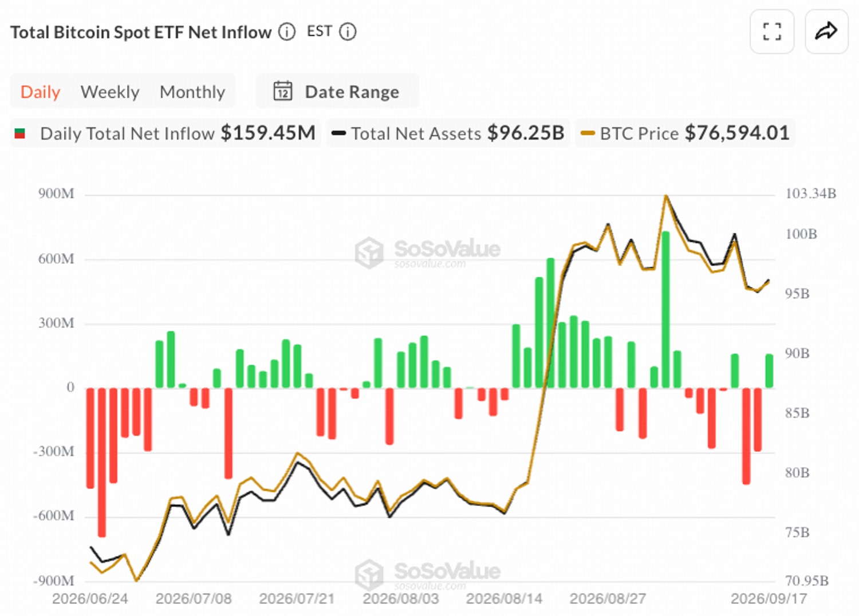The image size is (859, 616).
Task: Click the 2026/09/17 x-axis date label
Action: [769, 599]
